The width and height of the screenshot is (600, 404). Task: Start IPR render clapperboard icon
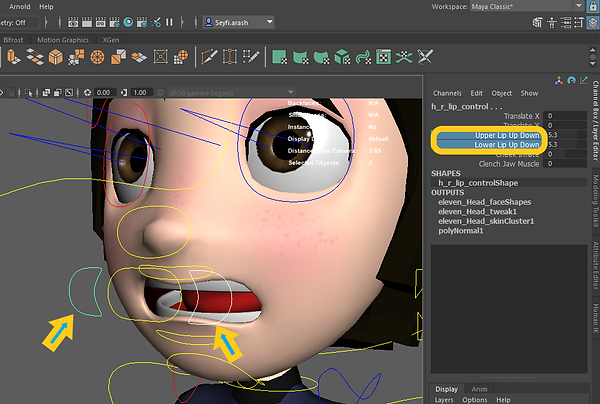(101, 22)
